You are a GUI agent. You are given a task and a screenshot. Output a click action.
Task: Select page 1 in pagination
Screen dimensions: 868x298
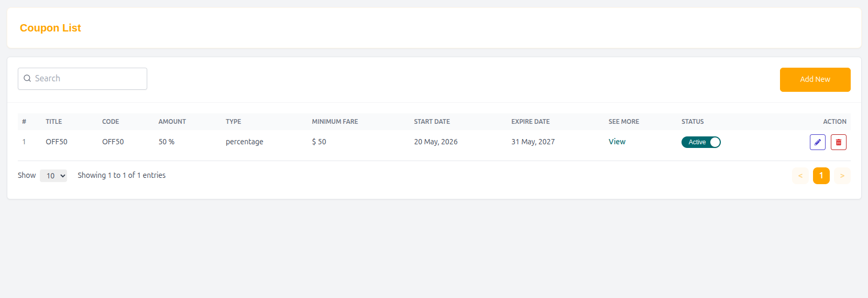821,176
